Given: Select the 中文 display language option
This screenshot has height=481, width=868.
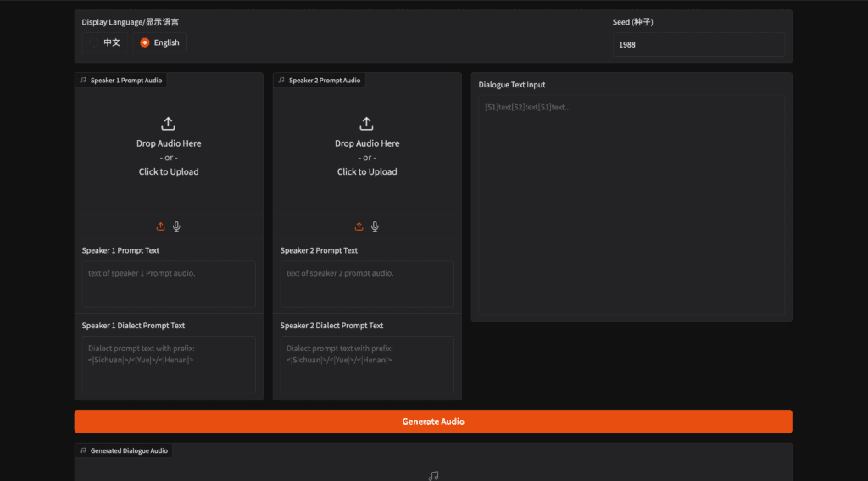Looking at the screenshot, I should click(x=103, y=42).
